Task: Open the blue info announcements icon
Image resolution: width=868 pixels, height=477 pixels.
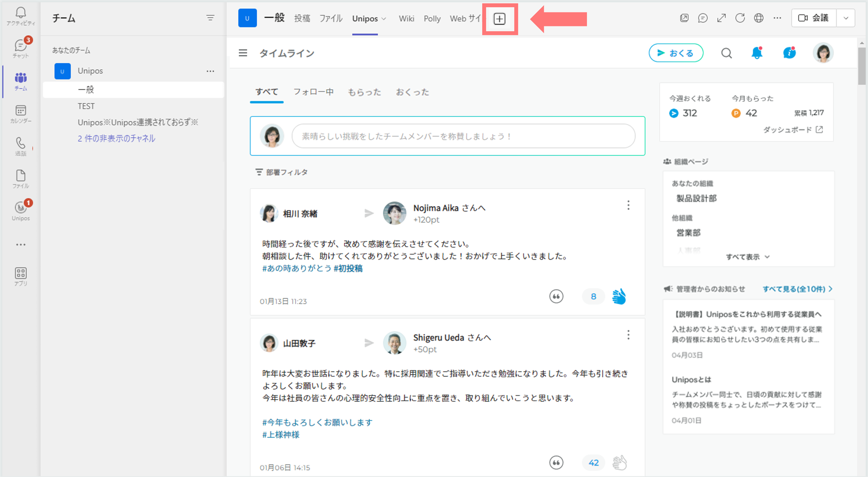Action: tap(789, 53)
